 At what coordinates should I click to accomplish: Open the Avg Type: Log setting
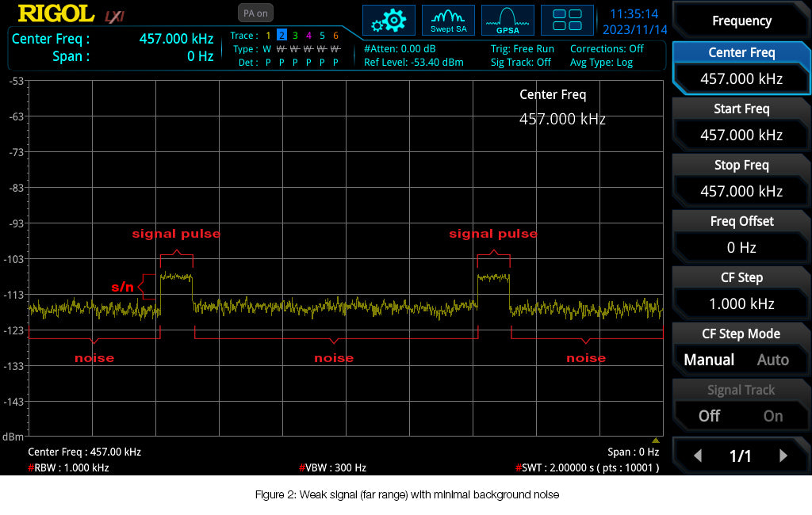[x=601, y=63]
